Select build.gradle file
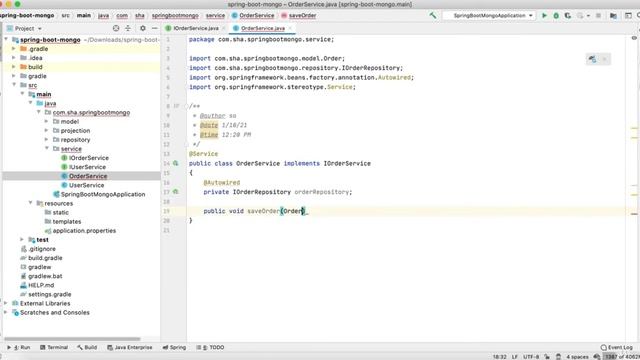The height and width of the screenshot is (360, 640). 45,258
